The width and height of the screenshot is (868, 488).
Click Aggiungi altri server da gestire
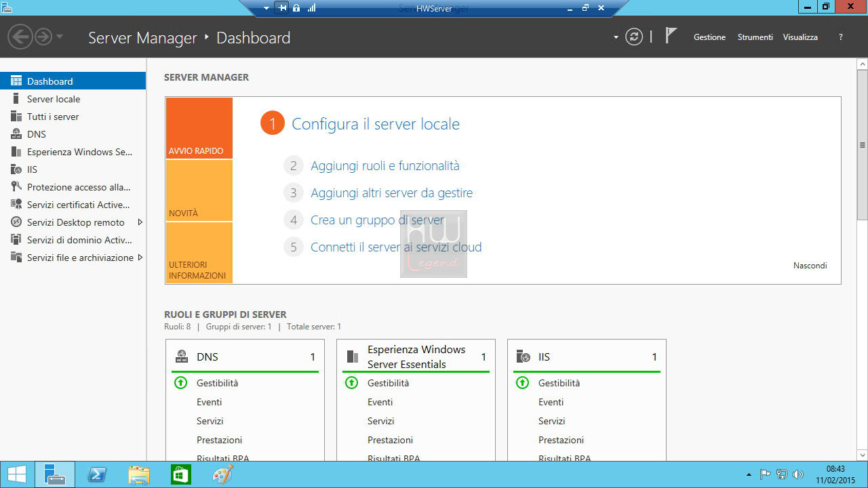[392, 193]
